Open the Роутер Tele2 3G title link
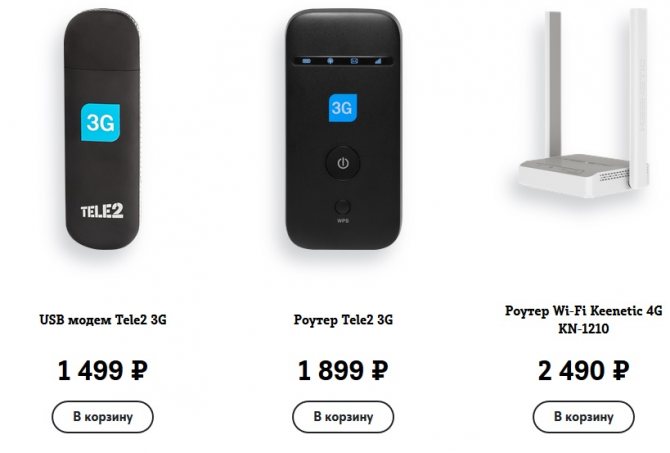 [343, 320]
